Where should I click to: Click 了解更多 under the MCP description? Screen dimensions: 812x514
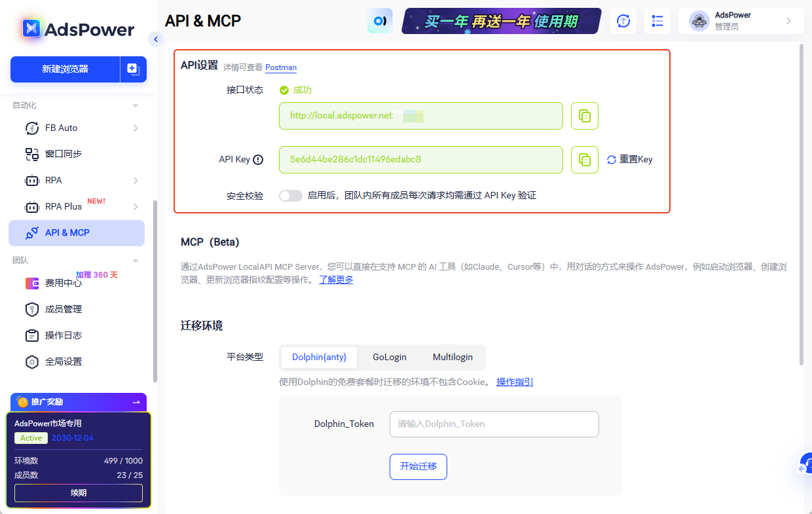pyautogui.click(x=336, y=278)
